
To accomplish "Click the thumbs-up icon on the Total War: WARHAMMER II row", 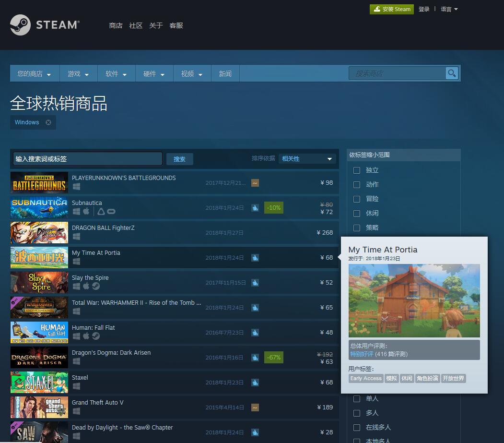I will 255,308.
